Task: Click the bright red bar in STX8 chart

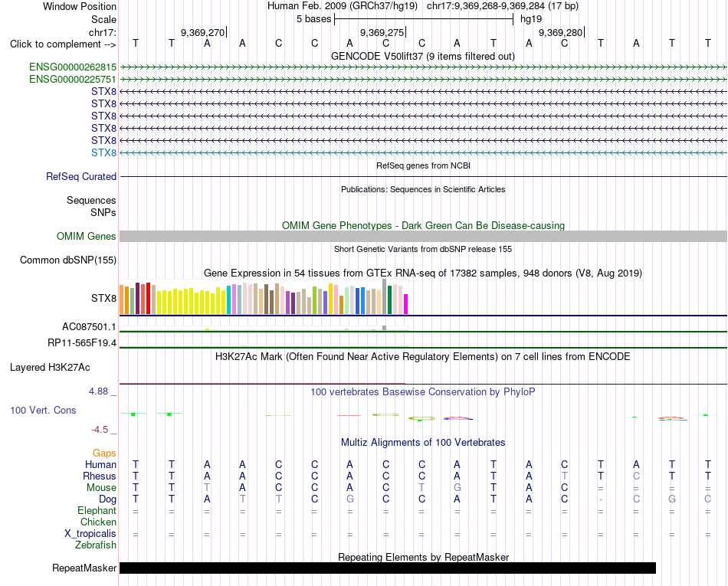Action: point(148,298)
